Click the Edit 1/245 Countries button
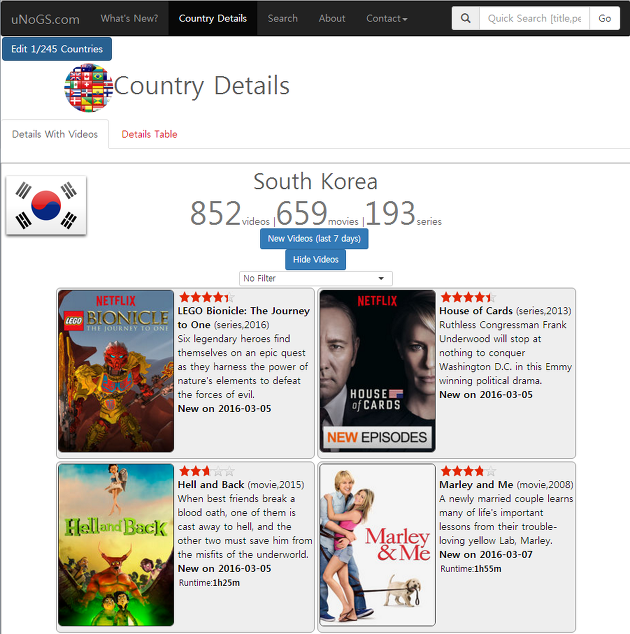 pos(57,49)
